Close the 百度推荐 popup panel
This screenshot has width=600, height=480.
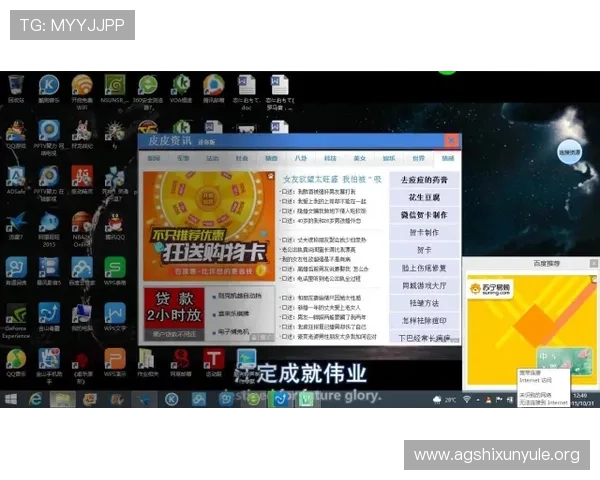(x=593, y=263)
